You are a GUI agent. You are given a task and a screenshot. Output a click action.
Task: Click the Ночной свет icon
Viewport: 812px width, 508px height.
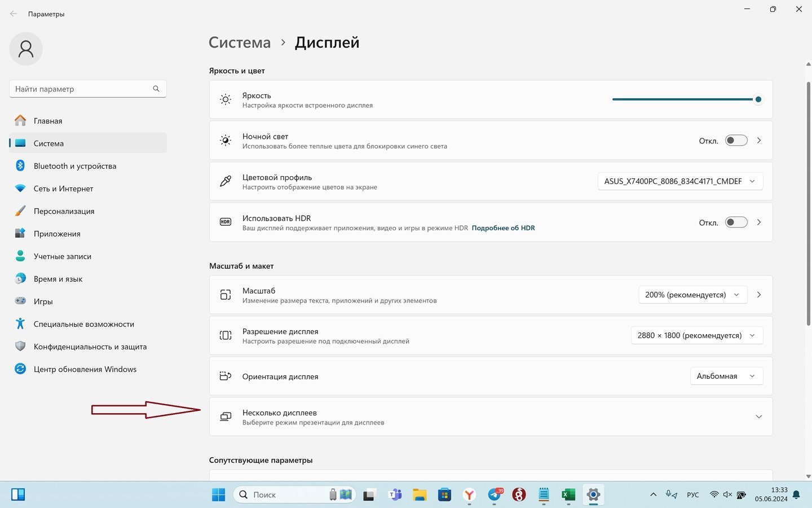[x=226, y=141]
